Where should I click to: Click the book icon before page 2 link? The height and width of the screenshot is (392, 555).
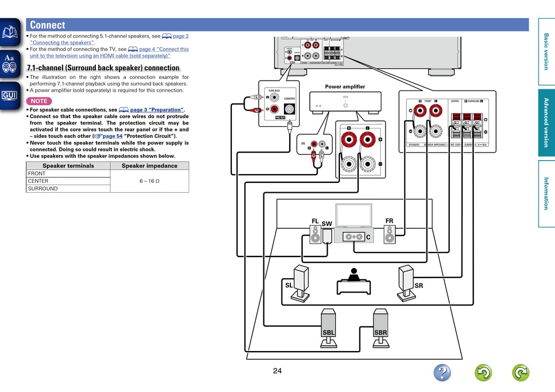pyautogui.click(x=166, y=36)
